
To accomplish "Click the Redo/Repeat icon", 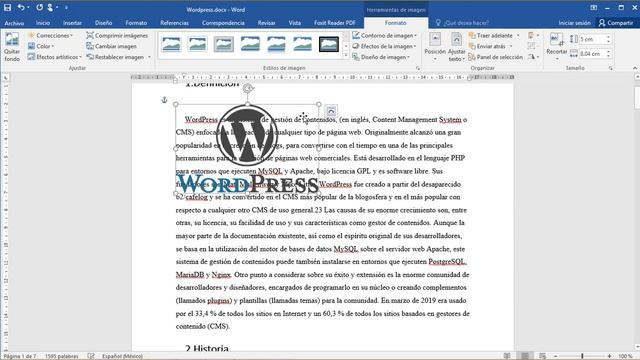I will coord(39,7).
